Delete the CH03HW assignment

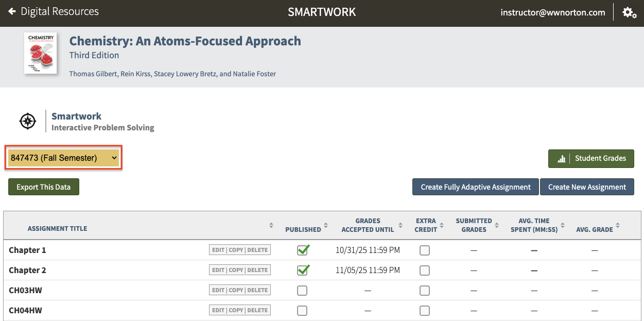257,290
